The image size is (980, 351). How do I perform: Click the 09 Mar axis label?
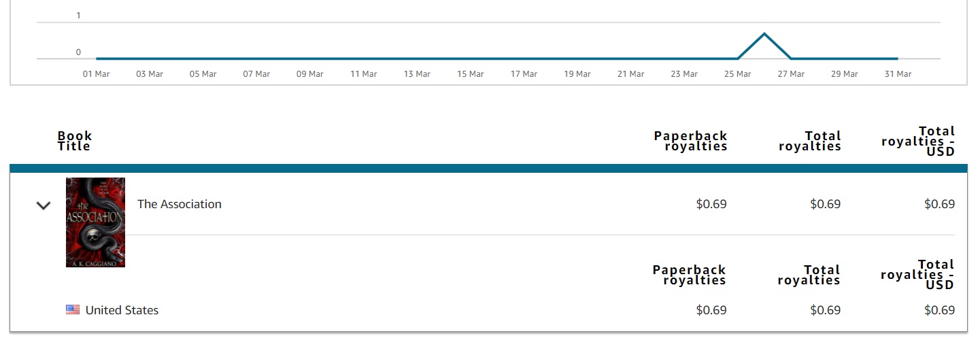pos(310,74)
